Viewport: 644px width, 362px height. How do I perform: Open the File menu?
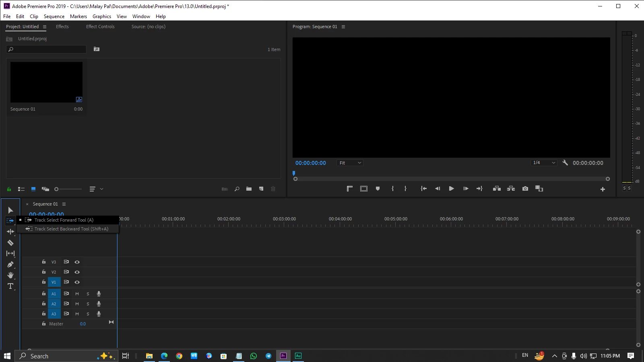[x=7, y=16]
